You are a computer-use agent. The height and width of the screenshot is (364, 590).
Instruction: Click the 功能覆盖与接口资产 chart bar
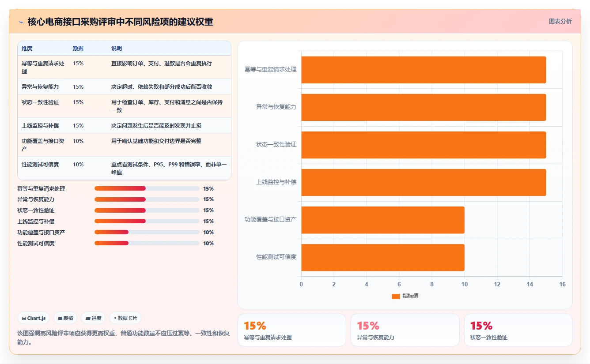(x=383, y=220)
